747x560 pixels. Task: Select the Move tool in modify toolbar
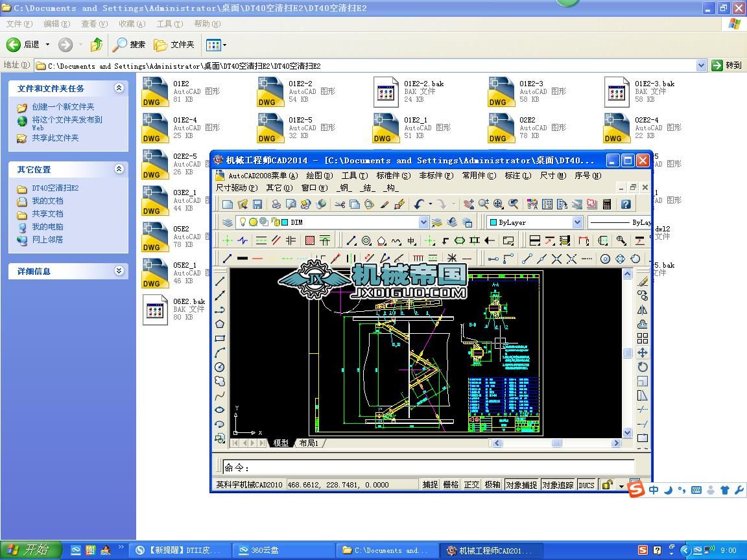(x=643, y=353)
